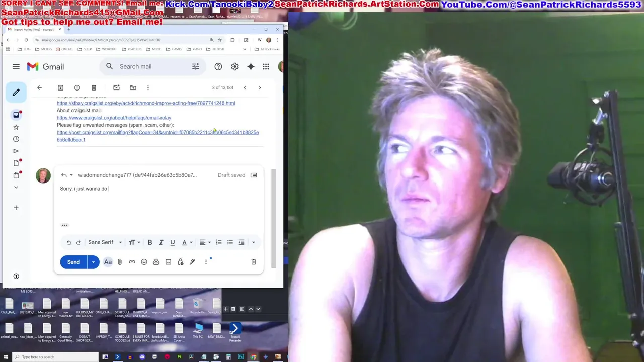This screenshot has height=362, width=644.
Task: Open the Sent sidebar icon
Action: [16, 151]
